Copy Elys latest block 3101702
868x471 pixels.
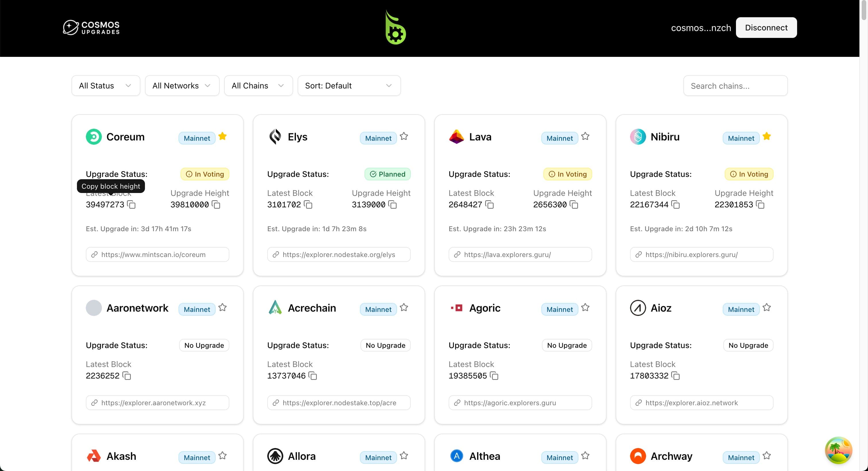pos(308,205)
